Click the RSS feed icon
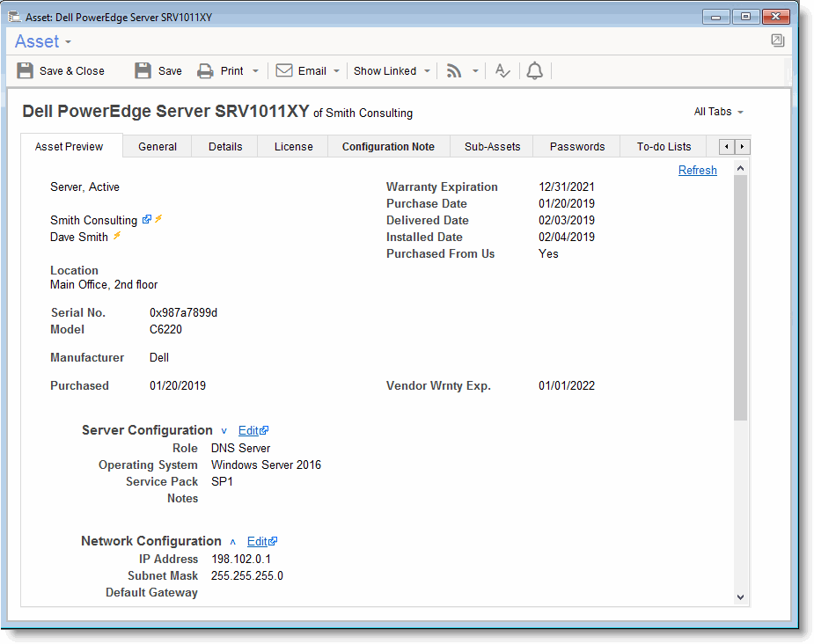The image size is (814, 644). coord(454,71)
